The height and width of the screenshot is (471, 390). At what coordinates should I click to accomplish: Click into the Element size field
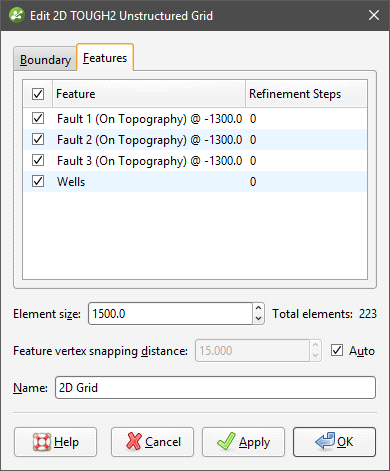pos(170,314)
